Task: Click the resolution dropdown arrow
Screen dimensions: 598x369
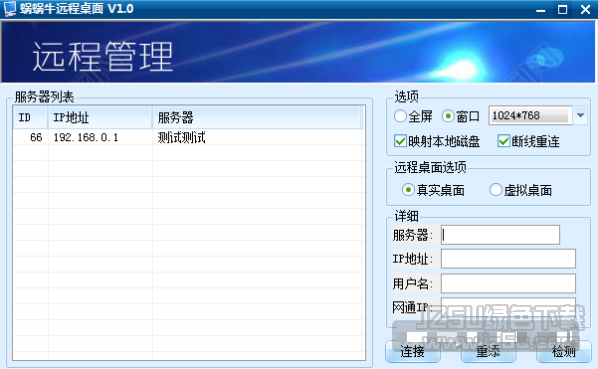Action: [580, 115]
